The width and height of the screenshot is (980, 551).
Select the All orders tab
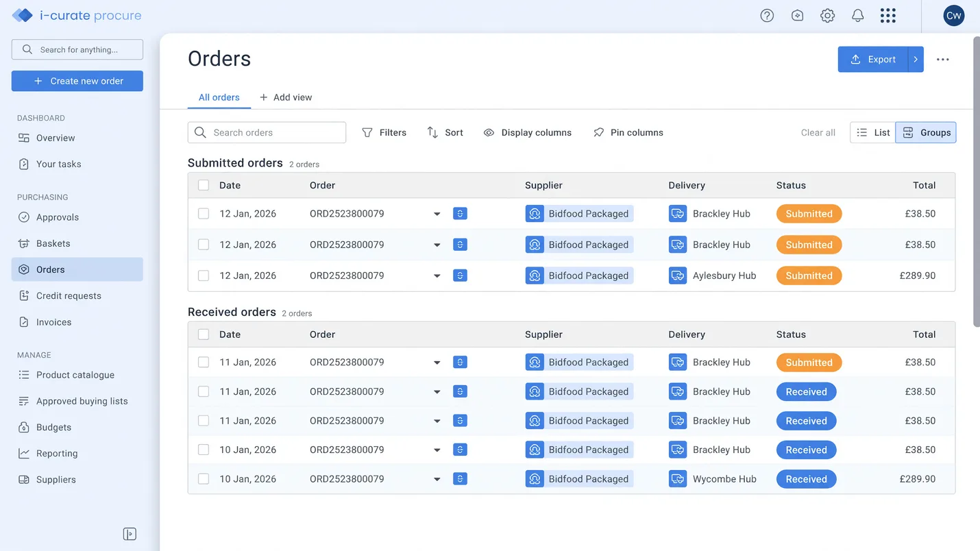click(219, 97)
